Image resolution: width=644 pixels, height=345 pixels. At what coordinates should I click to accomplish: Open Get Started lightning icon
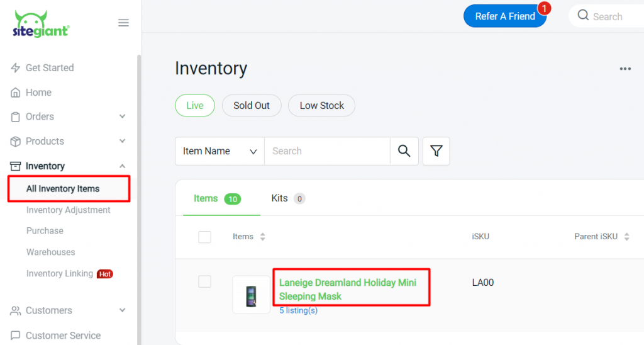[x=16, y=68]
